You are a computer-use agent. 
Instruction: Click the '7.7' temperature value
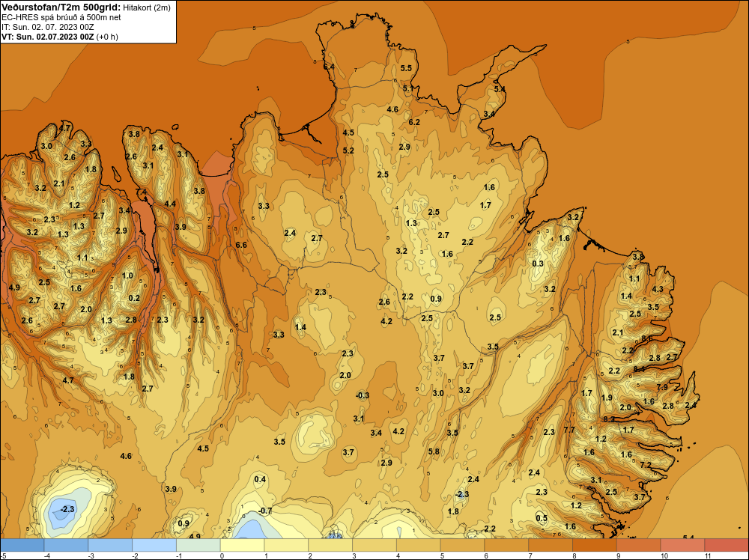click(x=569, y=430)
